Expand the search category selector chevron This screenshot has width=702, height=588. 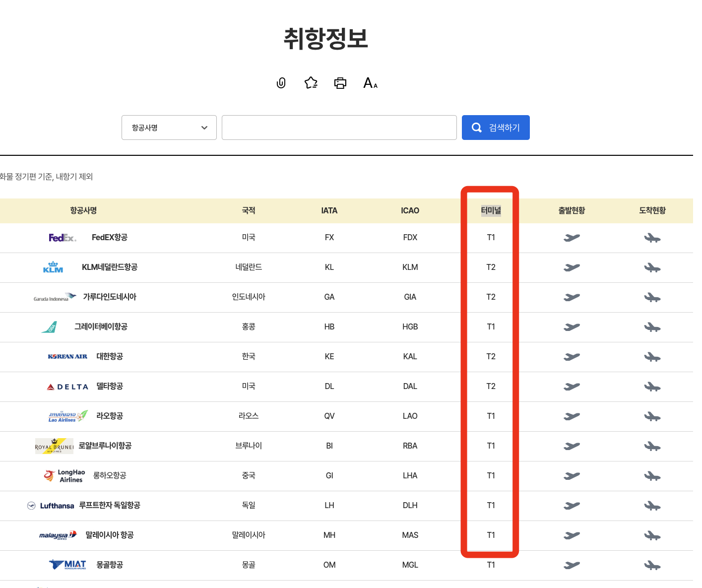[x=204, y=128]
